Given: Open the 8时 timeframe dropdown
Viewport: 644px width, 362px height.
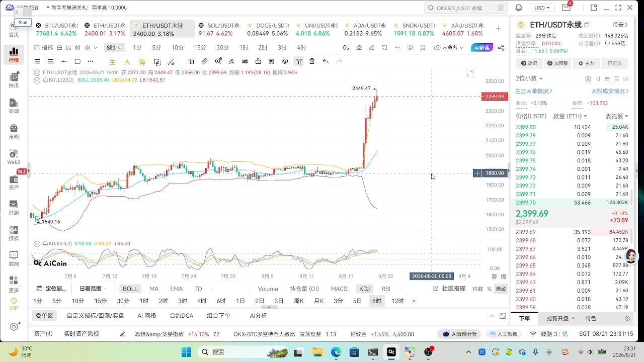Looking at the screenshot, I should [x=114, y=48].
